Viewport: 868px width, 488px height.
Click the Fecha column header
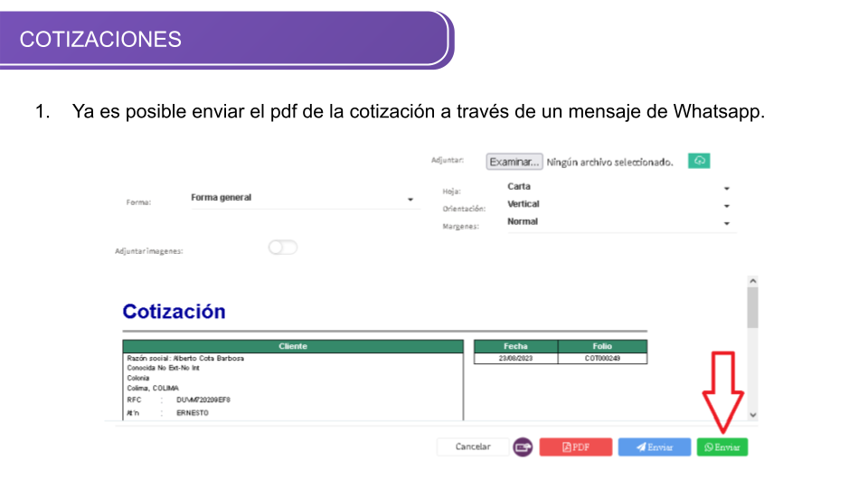tap(515, 346)
